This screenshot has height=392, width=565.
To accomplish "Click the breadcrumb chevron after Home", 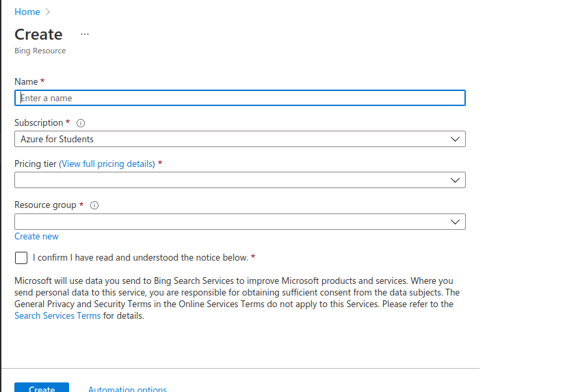I will (48, 12).
